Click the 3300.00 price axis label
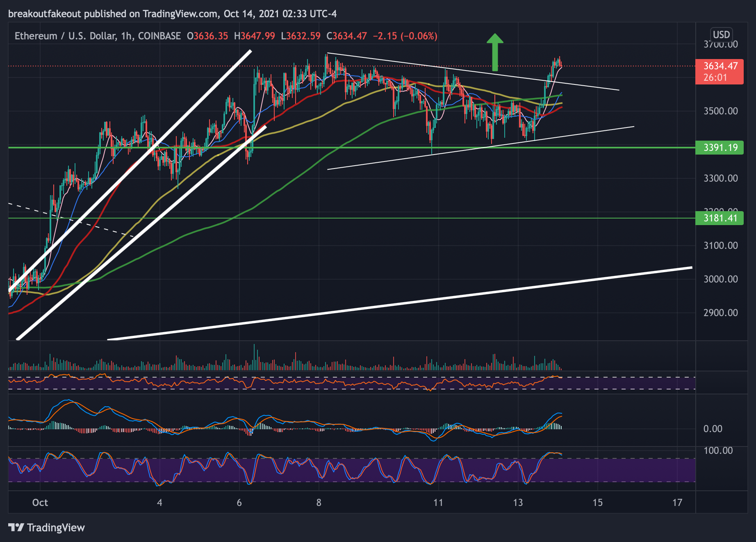The image size is (756, 542). [720, 178]
